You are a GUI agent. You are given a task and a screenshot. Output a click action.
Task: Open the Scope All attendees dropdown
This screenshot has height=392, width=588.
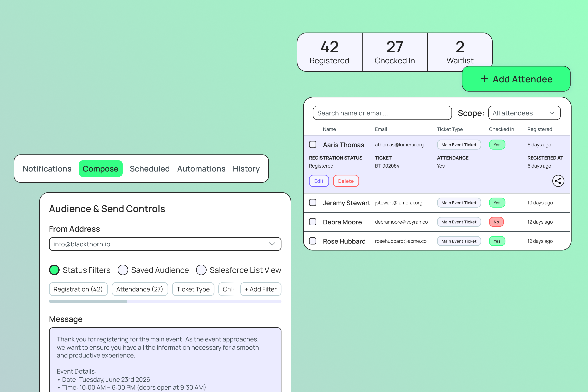point(524,113)
